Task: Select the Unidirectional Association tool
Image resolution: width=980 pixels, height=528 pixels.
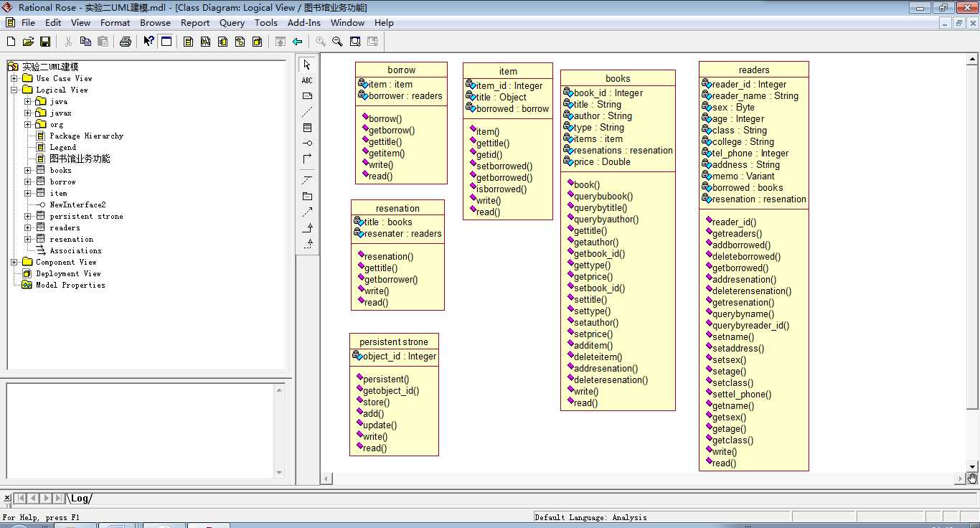Action: click(307, 159)
